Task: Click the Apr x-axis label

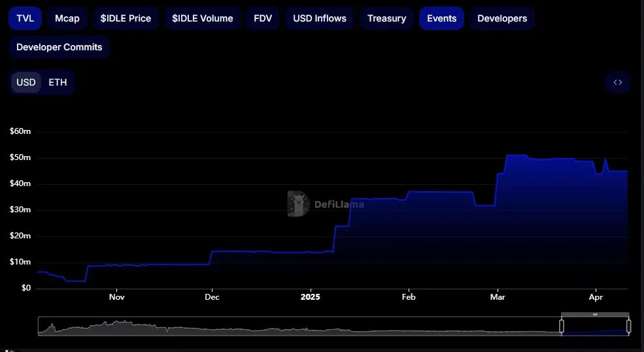Action: pyautogui.click(x=596, y=297)
